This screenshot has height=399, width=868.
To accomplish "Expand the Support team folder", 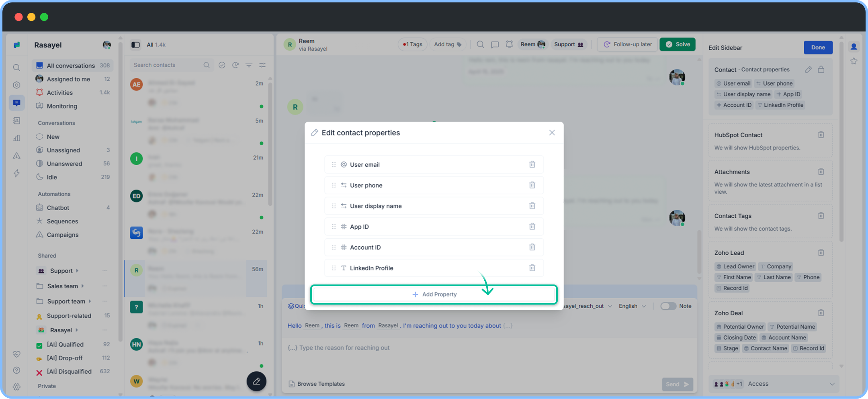I will 90,301.
